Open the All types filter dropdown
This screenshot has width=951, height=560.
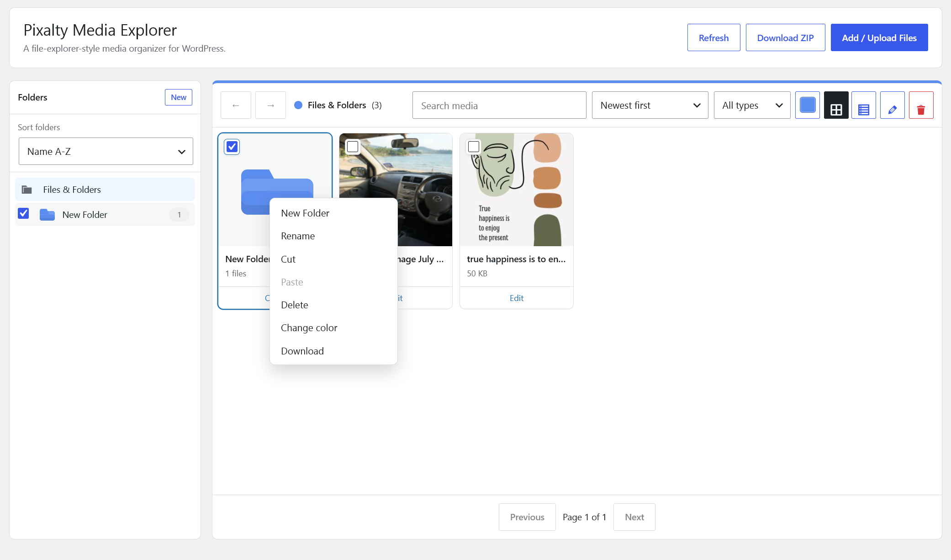[x=752, y=106]
